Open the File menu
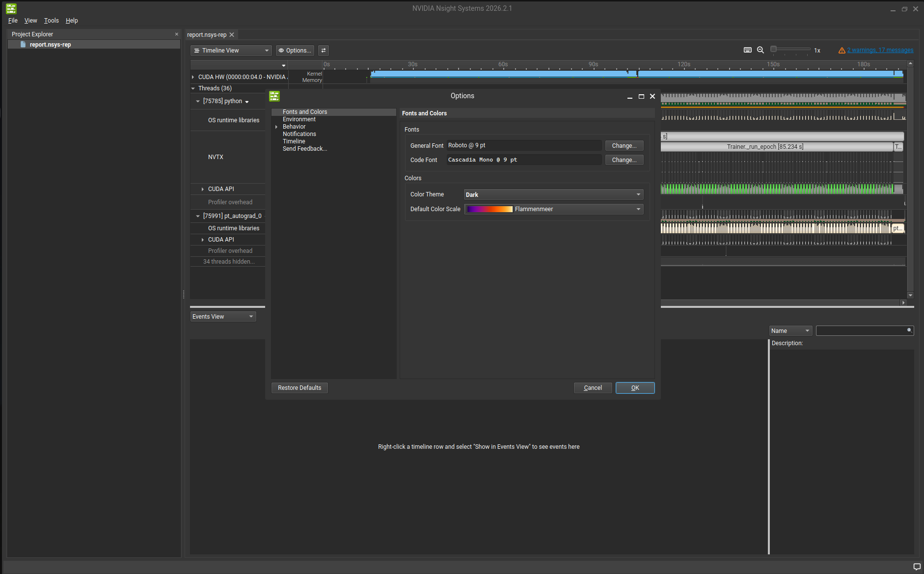924x574 pixels. tap(13, 21)
